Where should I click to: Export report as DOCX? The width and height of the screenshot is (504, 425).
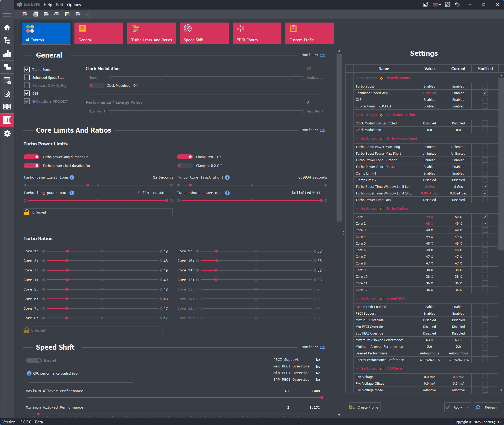(x=57, y=14)
